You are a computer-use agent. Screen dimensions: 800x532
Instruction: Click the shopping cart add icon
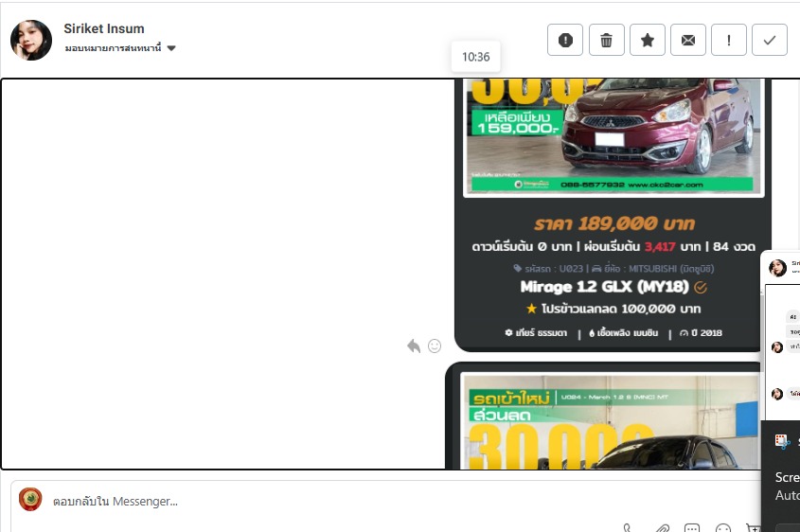click(753, 528)
